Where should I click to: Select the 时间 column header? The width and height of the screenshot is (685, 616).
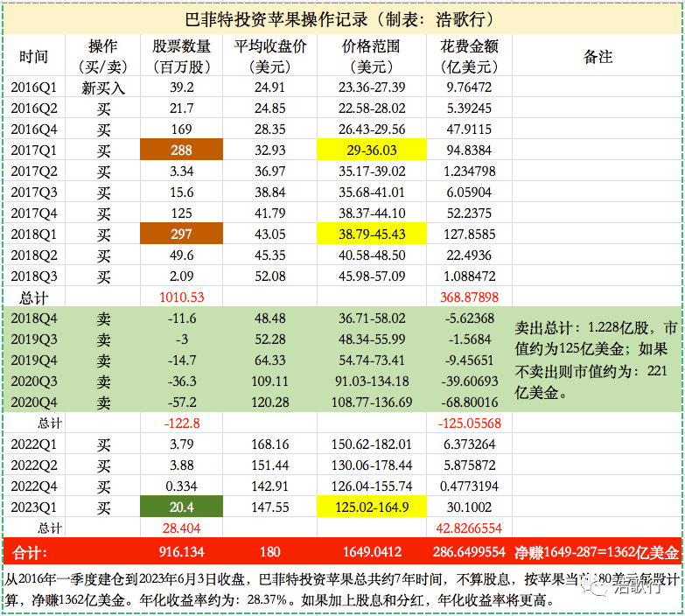pyautogui.click(x=34, y=55)
